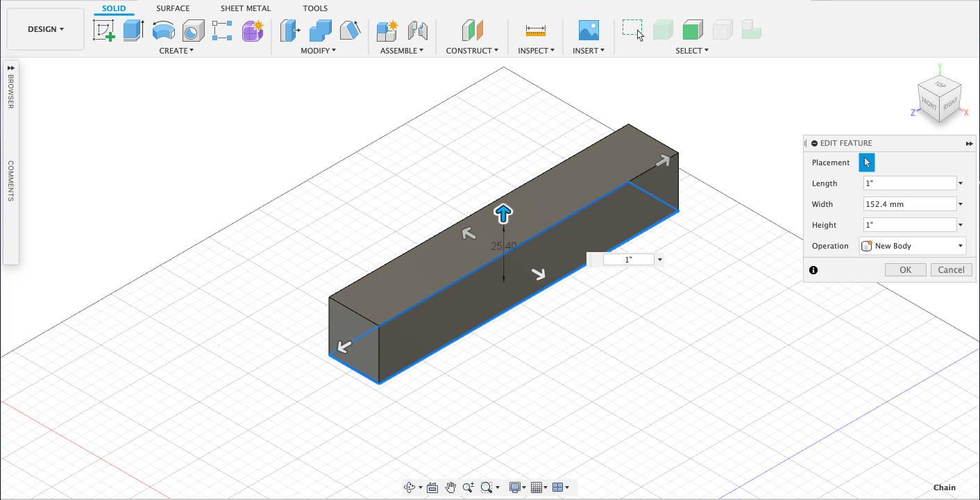Open the Comments side panel
The height and width of the screenshot is (500, 980).
coord(11,181)
